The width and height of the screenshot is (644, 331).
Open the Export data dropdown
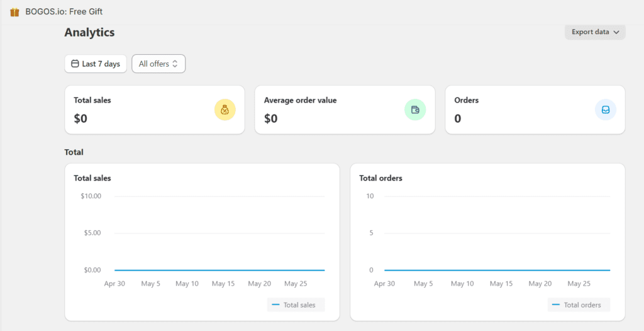pyautogui.click(x=594, y=32)
